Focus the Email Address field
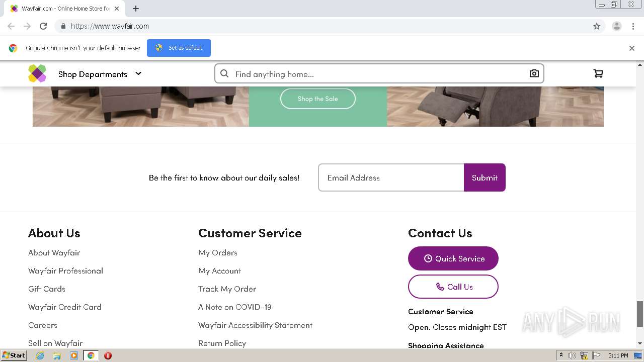Viewport: 644px width, 362px height. [x=391, y=177]
